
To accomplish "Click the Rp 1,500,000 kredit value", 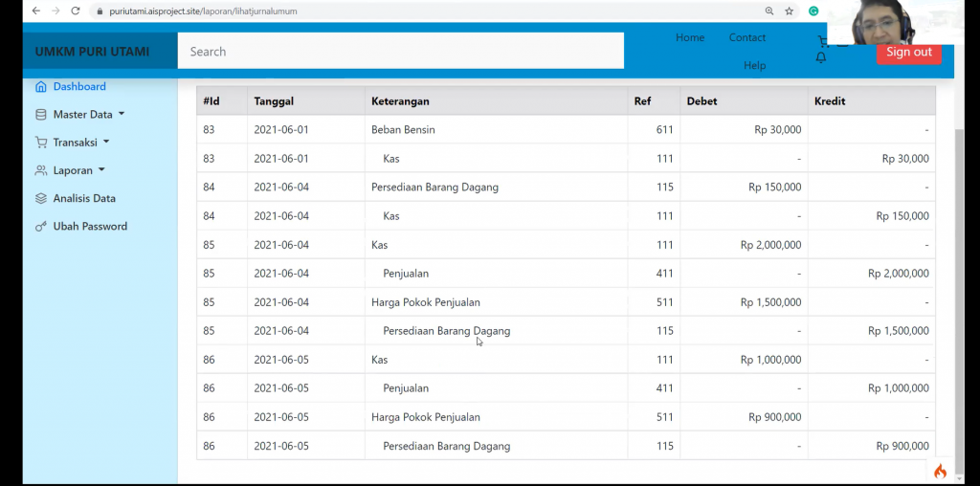I will [x=899, y=331].
